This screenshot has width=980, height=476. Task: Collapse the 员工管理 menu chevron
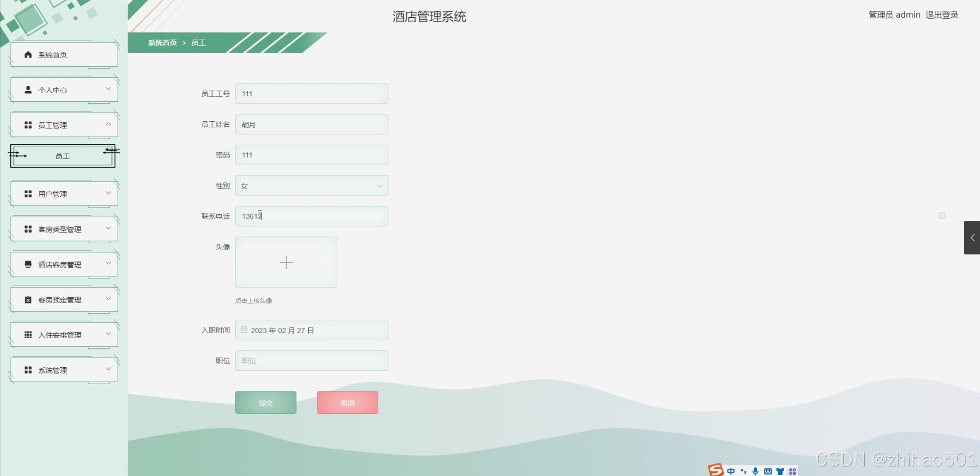108,124
